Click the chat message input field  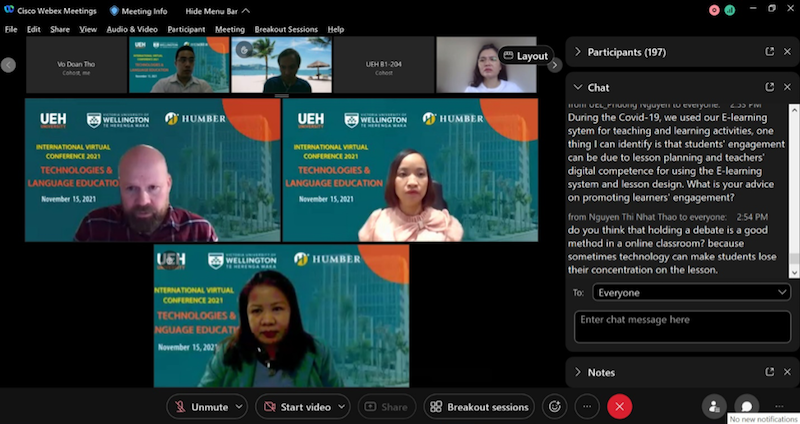tap(682, 327)
